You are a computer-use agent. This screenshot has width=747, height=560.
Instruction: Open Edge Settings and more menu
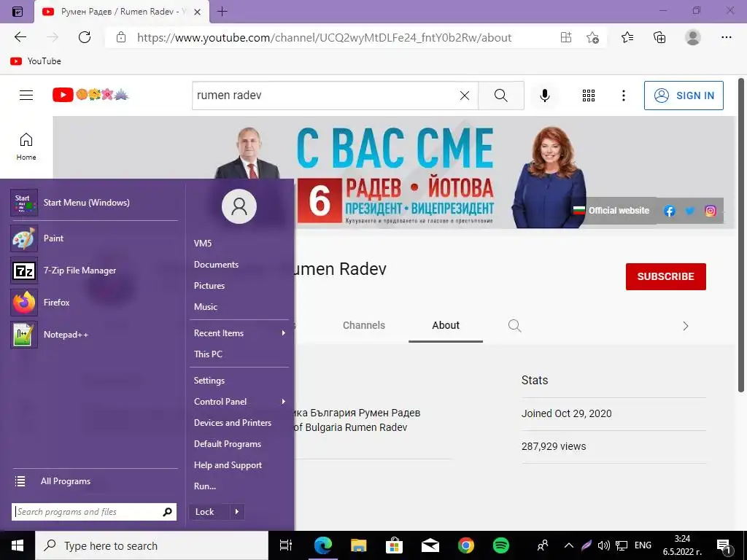pos(726,37)
